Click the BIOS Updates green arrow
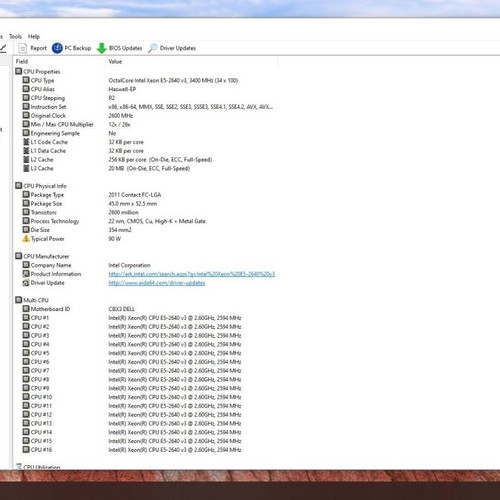 click(102, 48)
